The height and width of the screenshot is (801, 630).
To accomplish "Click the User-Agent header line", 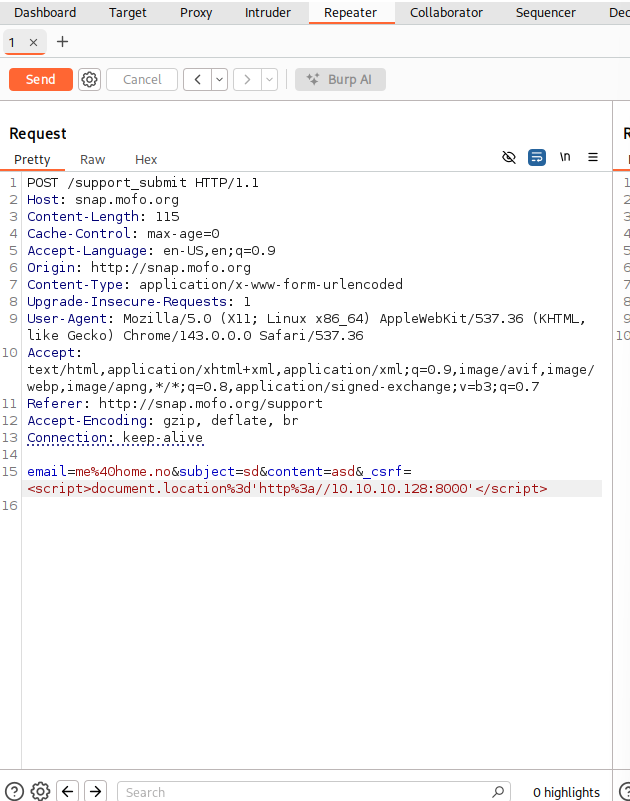I will (x=307, y=327).
